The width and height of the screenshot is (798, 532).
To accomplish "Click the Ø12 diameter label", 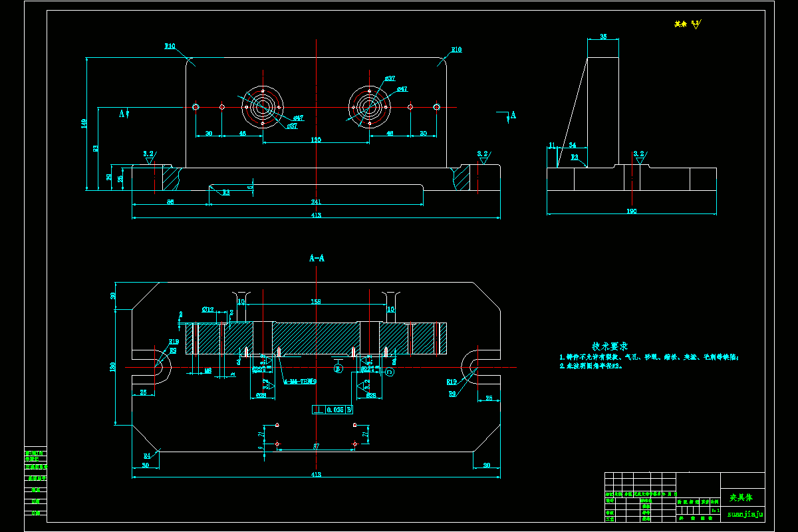I will point(208,310).
